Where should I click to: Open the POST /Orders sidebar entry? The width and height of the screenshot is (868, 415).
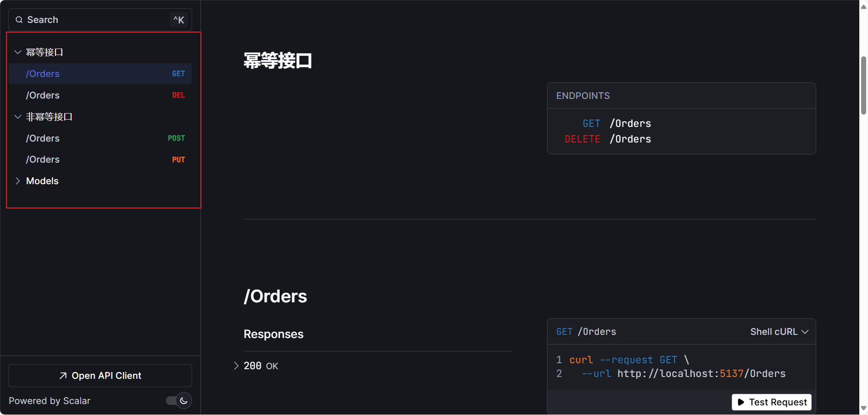coord(100,138)
